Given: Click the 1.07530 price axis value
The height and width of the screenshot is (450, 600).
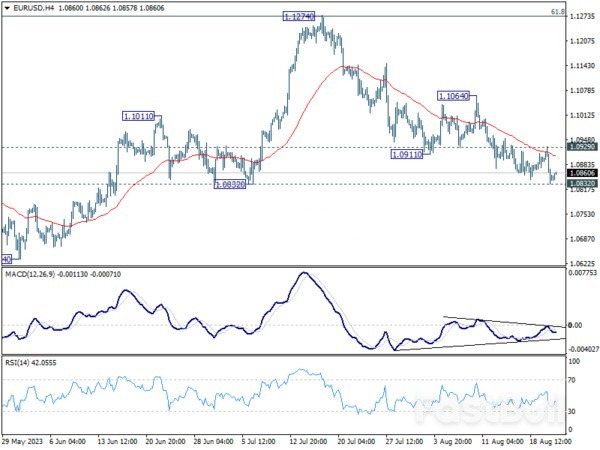Looking at the screenshot, I should (x=582, y=214).
